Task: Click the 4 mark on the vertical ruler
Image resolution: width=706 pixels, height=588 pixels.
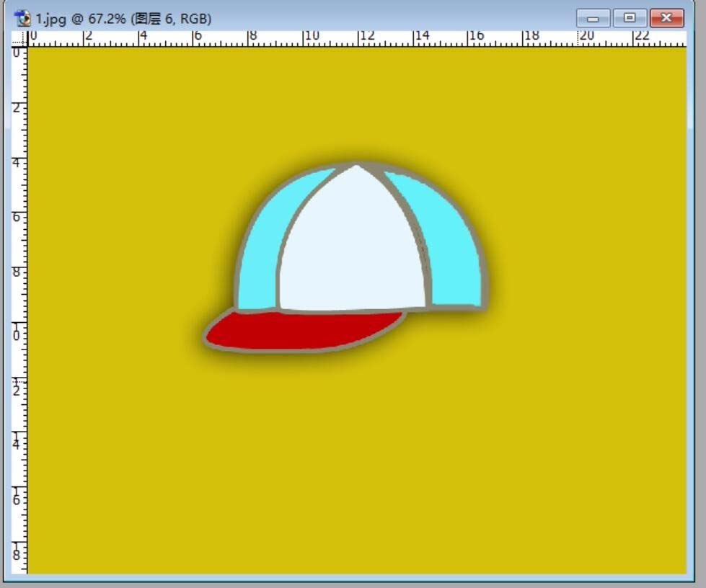Action: [16, 161]
